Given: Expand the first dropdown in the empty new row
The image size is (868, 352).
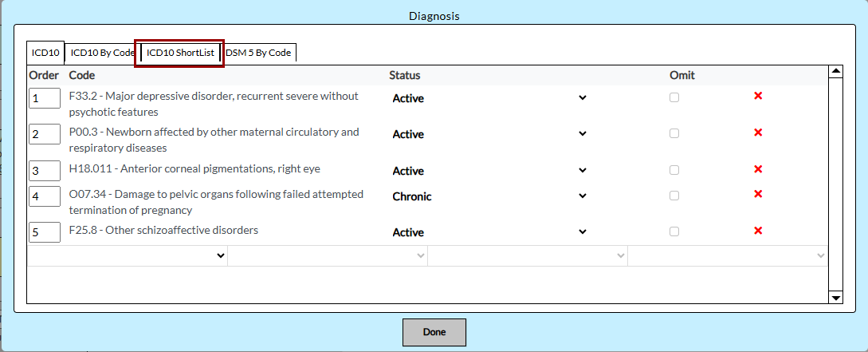Looking at the screenshot, I should (128, 255).
